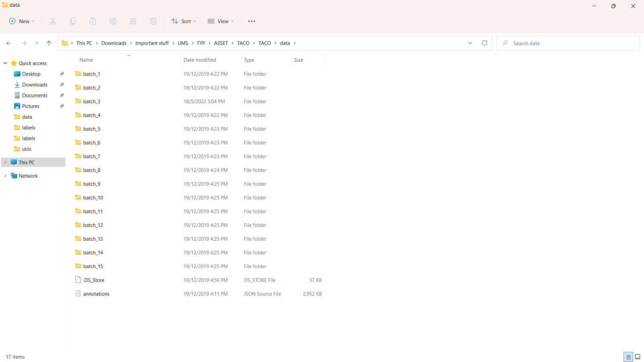This screenshot has height=362, width=644.
Task: Select the Rename icon
Action: point(113,21)
